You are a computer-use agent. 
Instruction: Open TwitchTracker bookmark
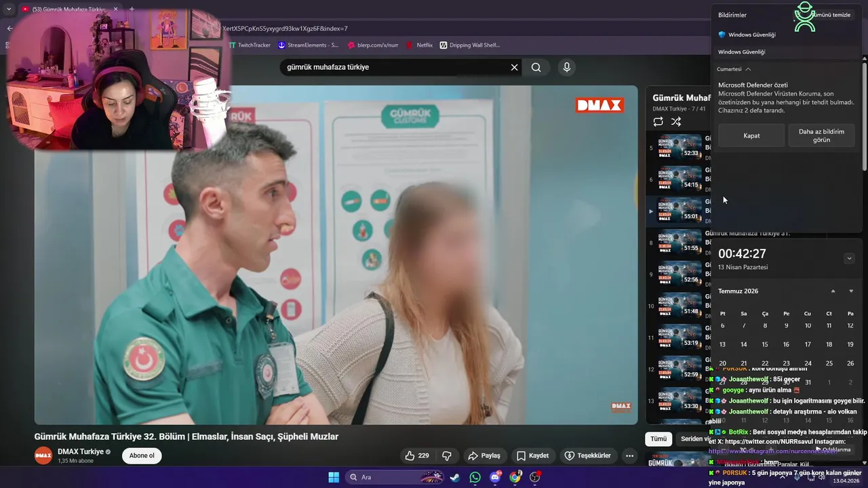[249, 45]
